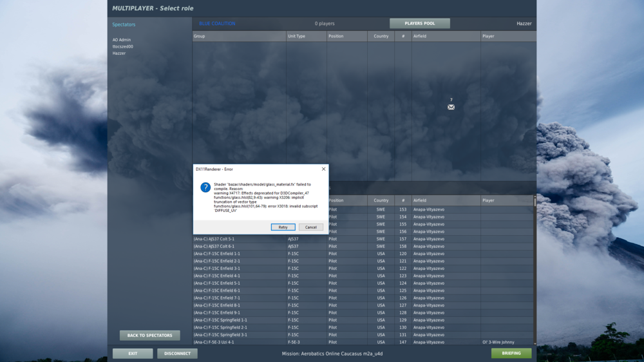Click slot number 147 cell
The width and height of the screenshot is (644, 362).
pos(403,342)
